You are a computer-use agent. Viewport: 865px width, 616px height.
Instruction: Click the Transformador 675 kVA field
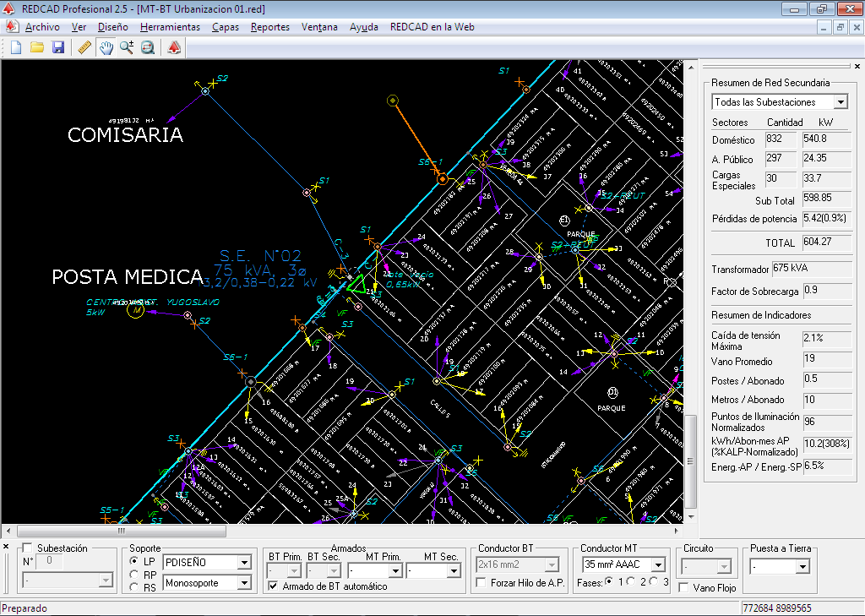click(812, 269)
